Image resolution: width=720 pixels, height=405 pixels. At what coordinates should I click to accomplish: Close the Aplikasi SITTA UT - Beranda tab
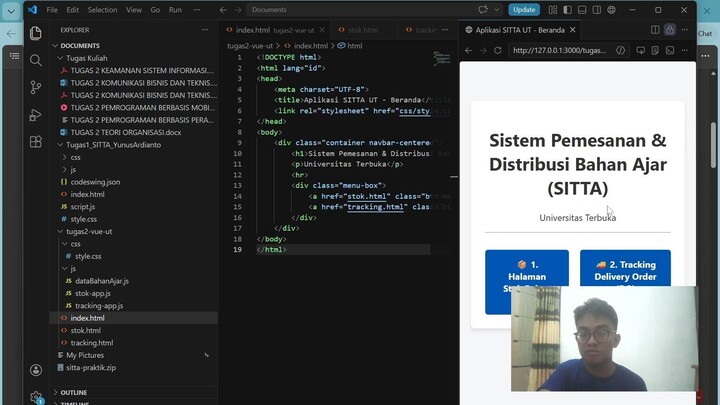click(573, 30)
